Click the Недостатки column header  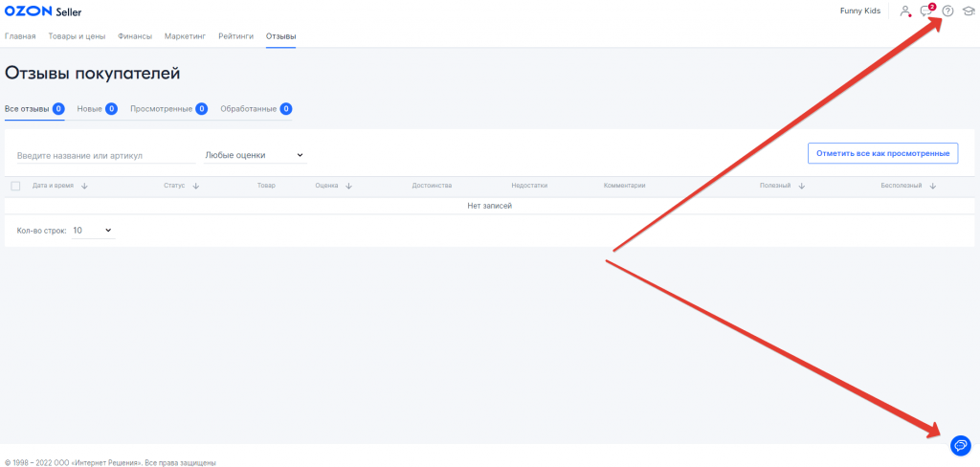click(x=529, y=186)
